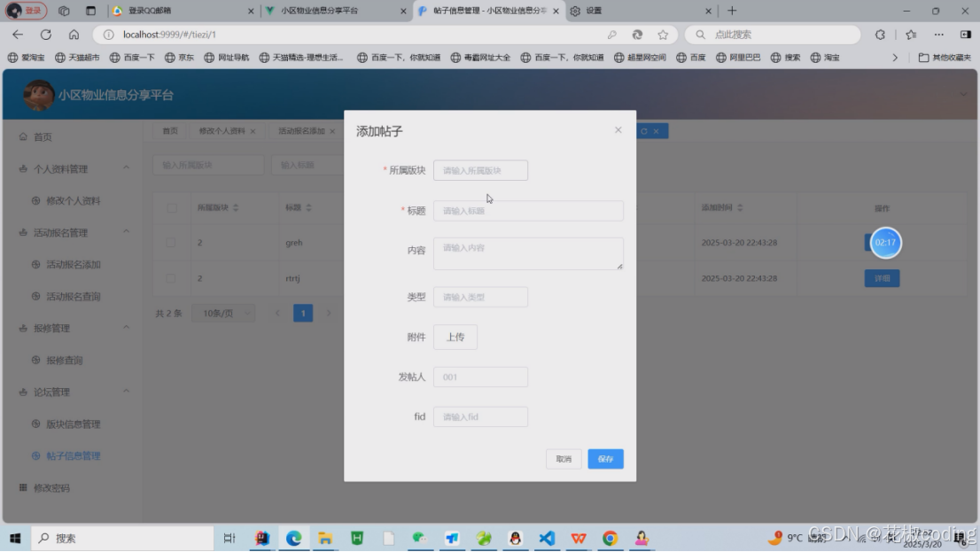980x552 pixels.
Task: Open 爱淘宝 bookmark
Action: (27, 58)
